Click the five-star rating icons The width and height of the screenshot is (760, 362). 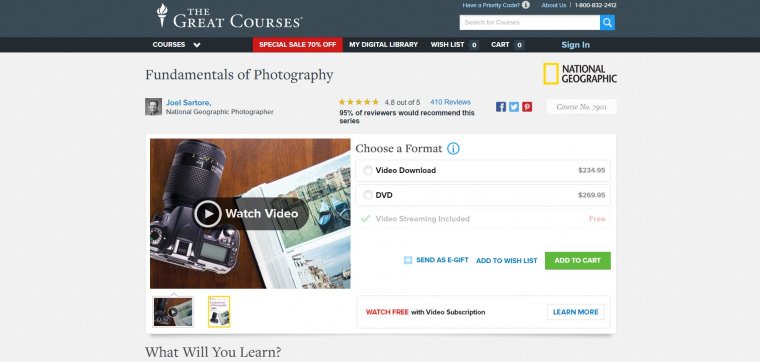coord(358,102)
